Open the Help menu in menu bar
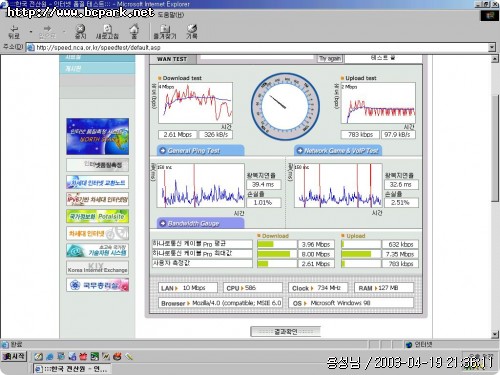 click(171, 15)
